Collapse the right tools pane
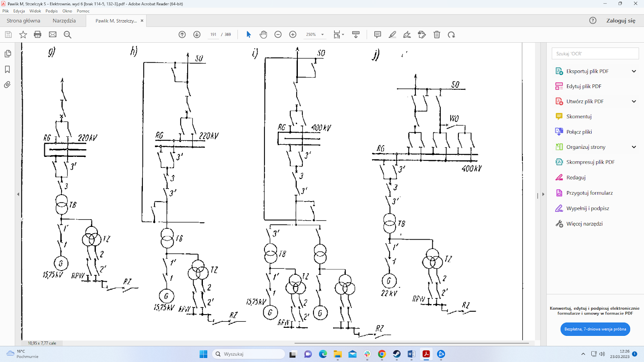644x362 pixels. click(x=543, y=194)
